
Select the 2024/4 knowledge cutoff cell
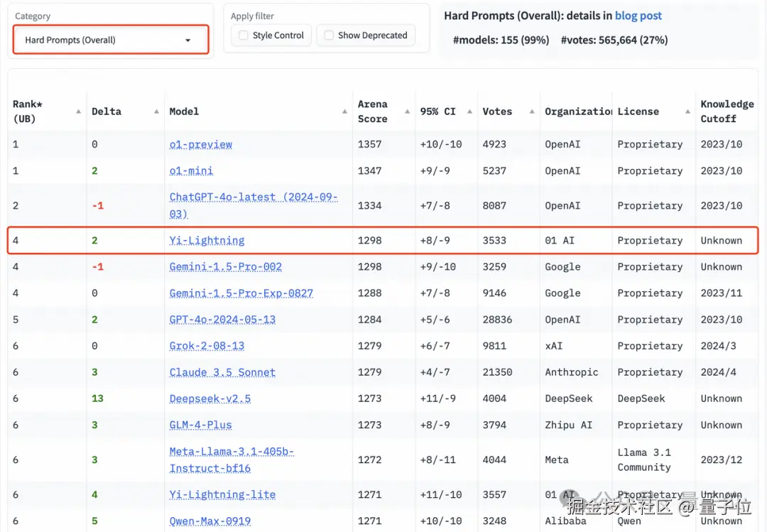pyautogui.click(x=718, y=372)
